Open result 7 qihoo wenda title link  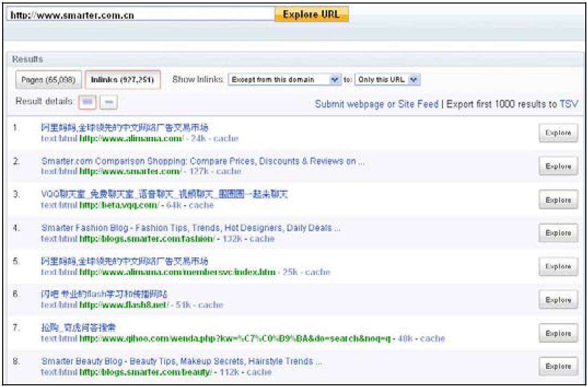pos(78,327)
